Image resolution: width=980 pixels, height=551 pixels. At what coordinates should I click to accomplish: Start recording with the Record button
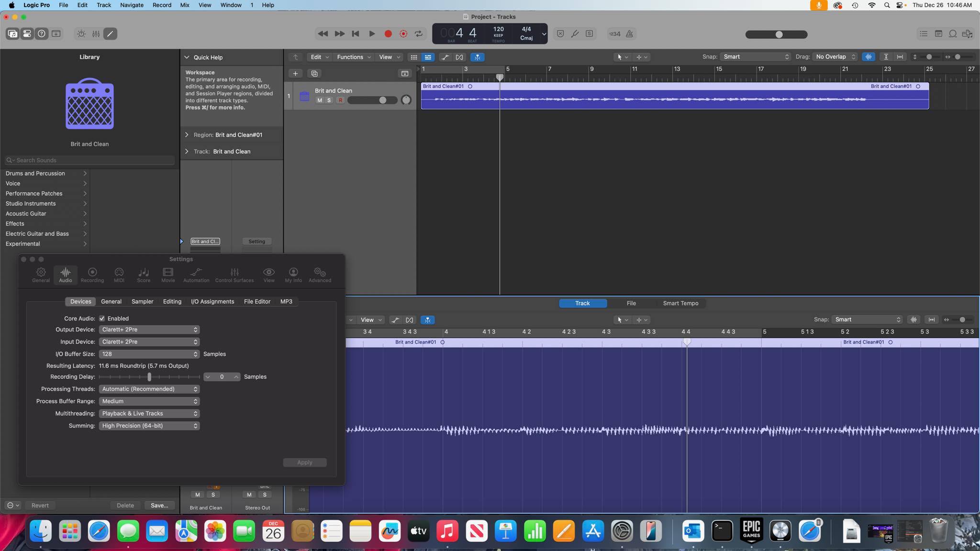388,34
